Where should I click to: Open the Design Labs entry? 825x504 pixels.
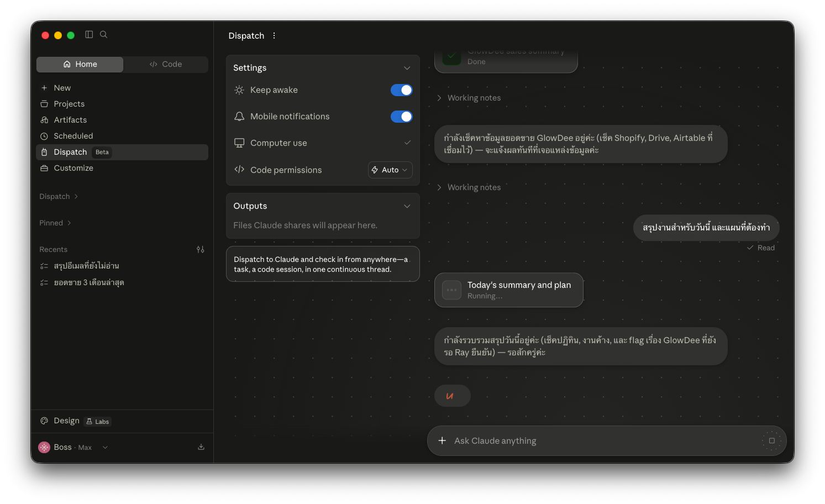(122, 421)
